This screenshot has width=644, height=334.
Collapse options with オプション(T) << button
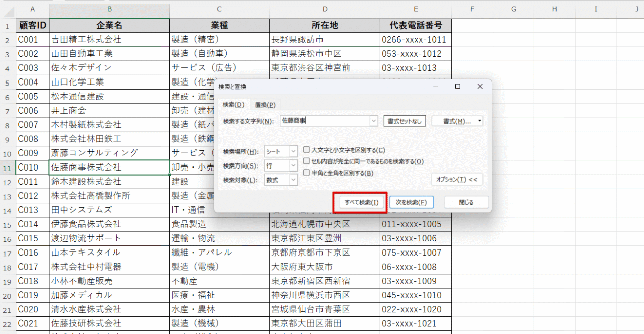pyautogui.click(x=457, y=179)
